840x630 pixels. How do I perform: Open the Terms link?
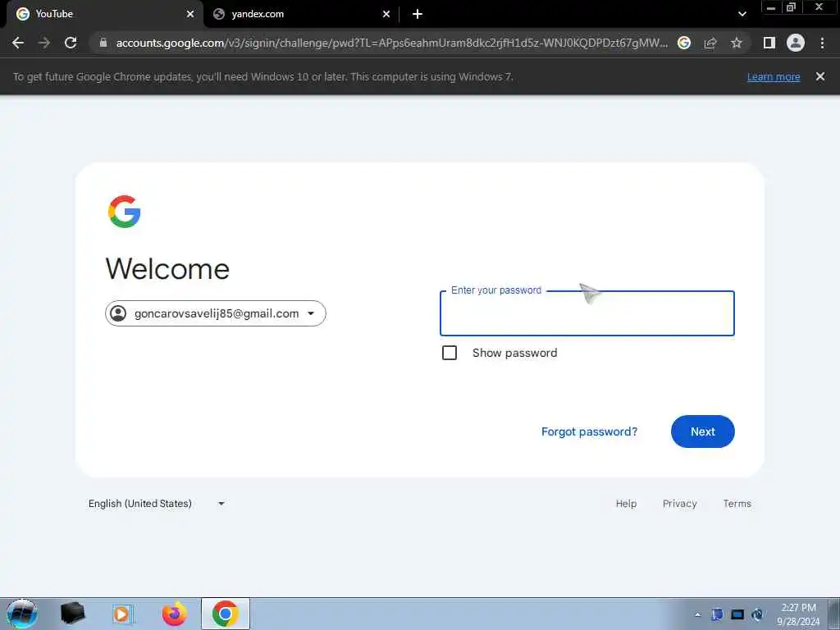point(737,504)
